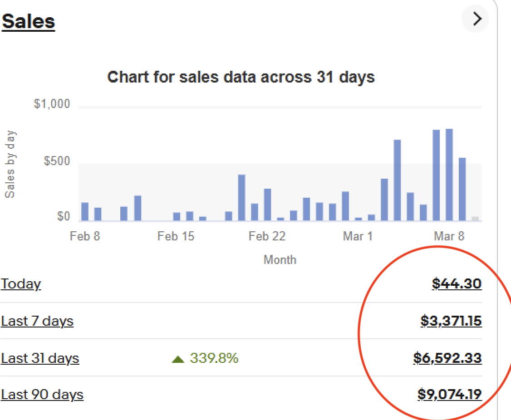511x420 pixels.
Task: Open the Last 7 days link
Action: tap(37, 321)
